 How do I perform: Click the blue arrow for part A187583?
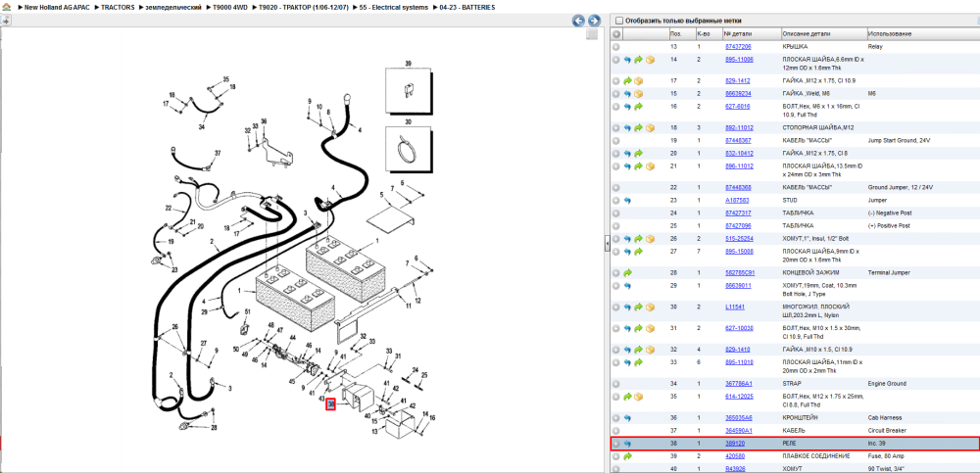627,201
